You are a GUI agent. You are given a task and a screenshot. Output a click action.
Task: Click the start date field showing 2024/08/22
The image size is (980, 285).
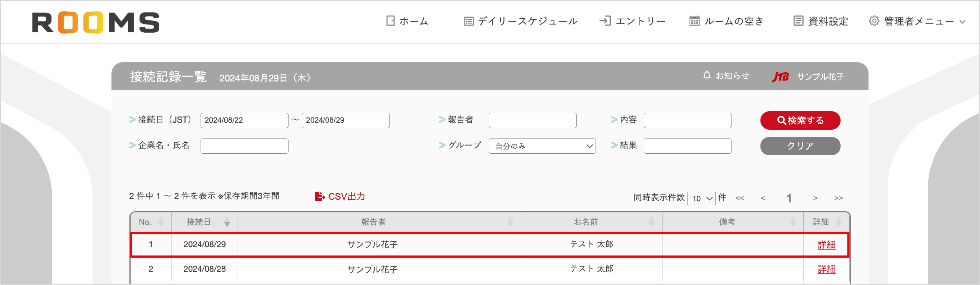[x=244, y=120]
